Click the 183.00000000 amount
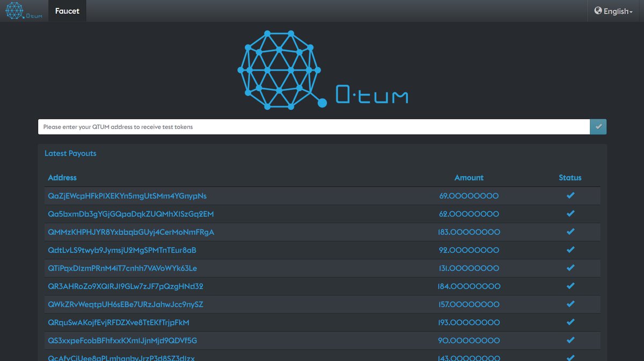The width and height of the screenshot is (644, 361). (469, 232)
